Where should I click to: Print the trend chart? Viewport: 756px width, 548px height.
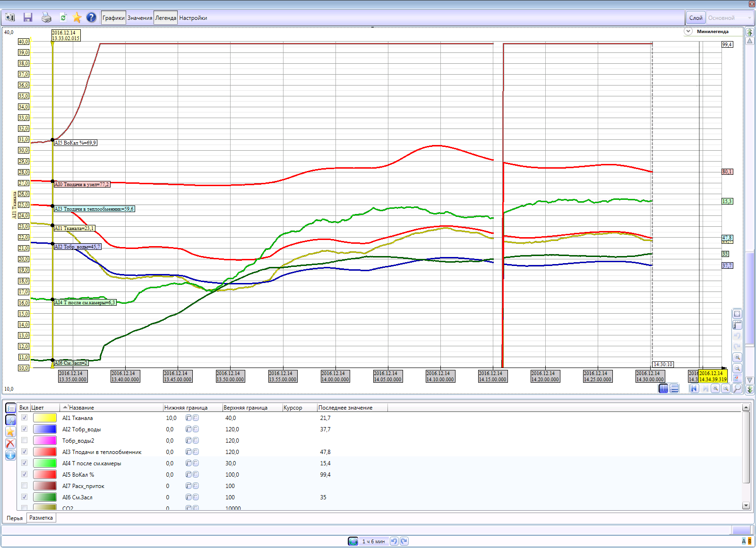[46, 17]
